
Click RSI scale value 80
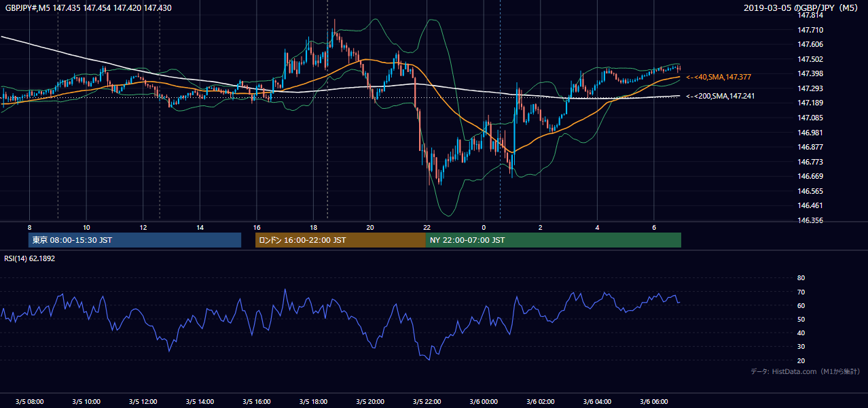(x=801, y=278)
